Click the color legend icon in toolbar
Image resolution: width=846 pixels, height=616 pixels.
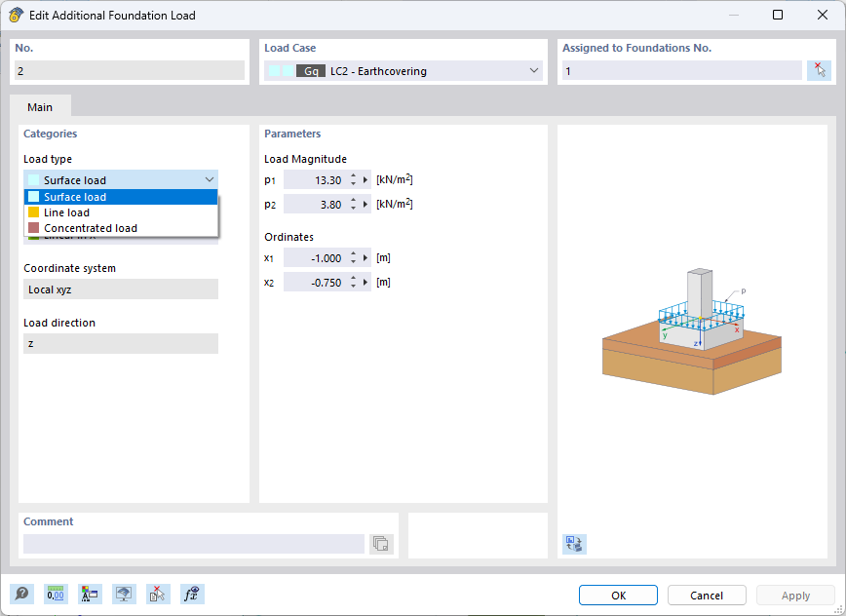tap(90, 595)
